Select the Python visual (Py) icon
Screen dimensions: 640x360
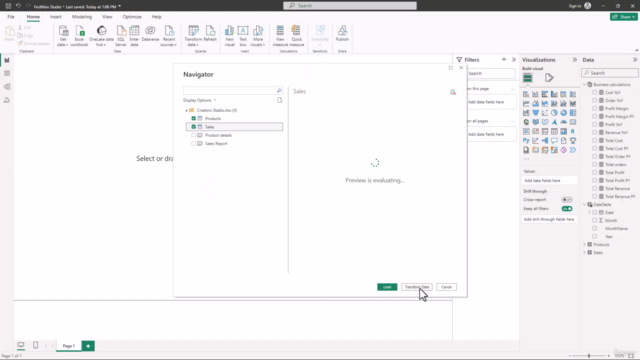point(526,141)
